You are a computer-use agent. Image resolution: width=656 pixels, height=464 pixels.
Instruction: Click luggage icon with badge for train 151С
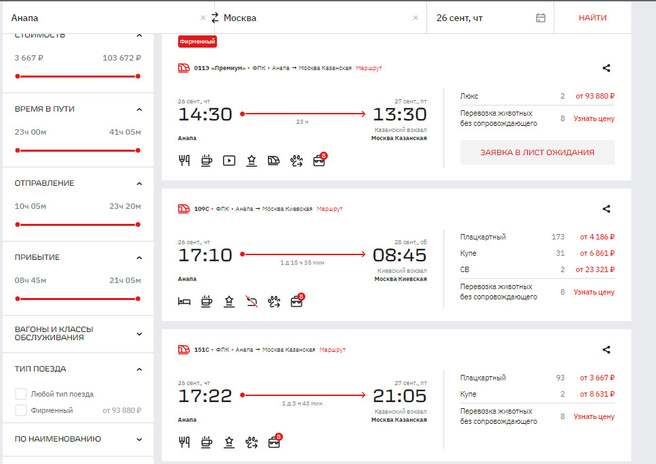tap(275, 441)
